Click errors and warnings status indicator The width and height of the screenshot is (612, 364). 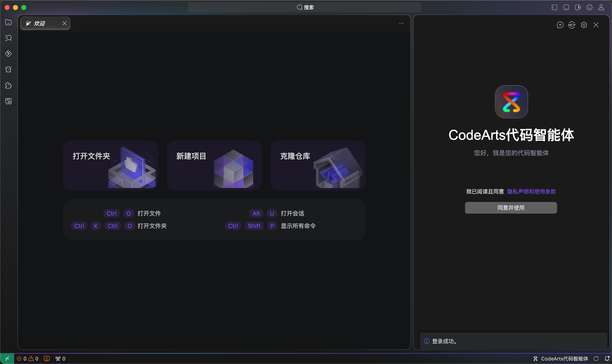pyautogui.click(x=27, y=359)
